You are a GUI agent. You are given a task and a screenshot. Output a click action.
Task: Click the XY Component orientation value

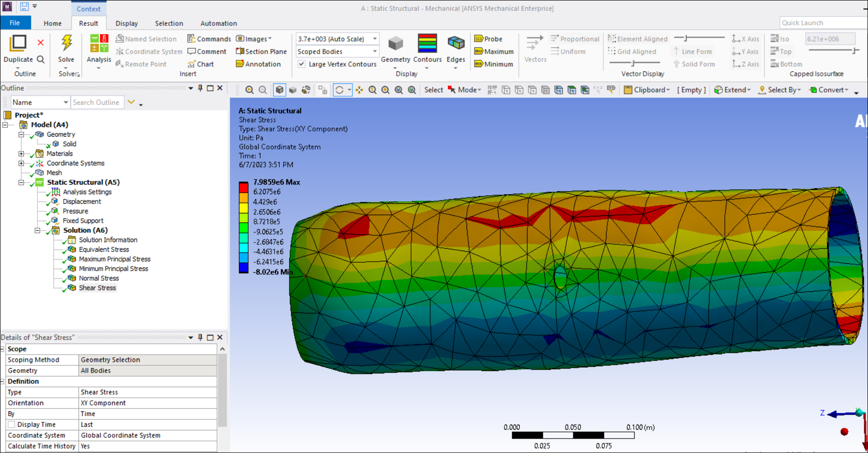pyautogui.click(x=148, y=403)
